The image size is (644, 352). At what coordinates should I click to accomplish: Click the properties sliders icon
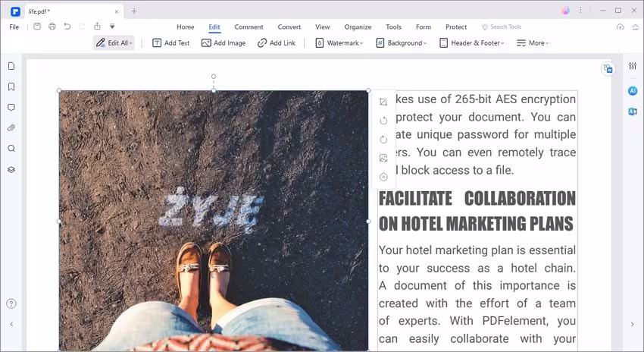click(x=633, y=66)
